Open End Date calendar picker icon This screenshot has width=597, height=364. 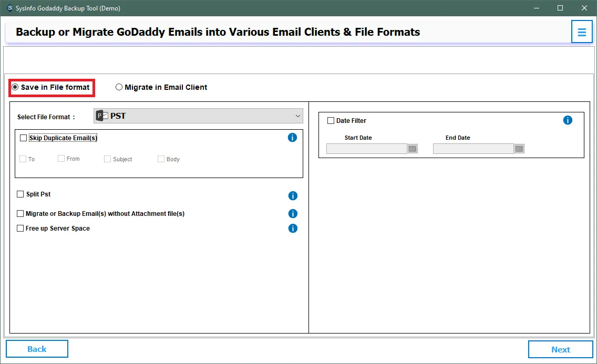(x=519, y=149)
